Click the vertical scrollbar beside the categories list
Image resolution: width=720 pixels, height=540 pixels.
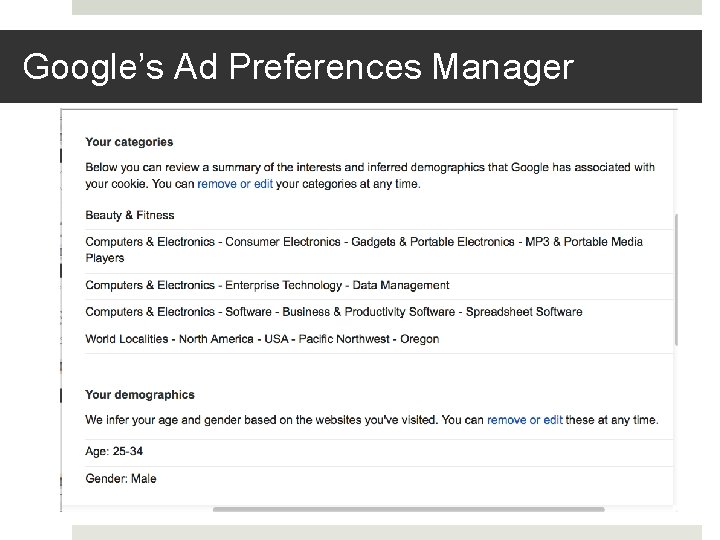(x=677, y=280)
